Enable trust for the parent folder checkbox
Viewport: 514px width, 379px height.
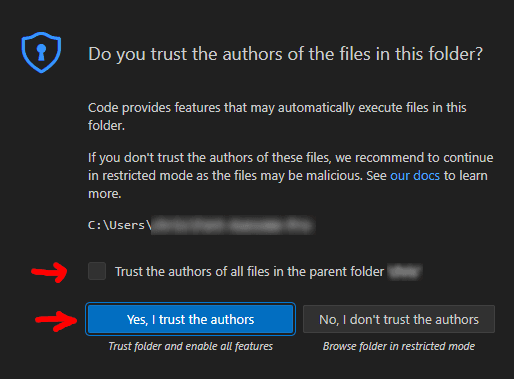point(97,271)
